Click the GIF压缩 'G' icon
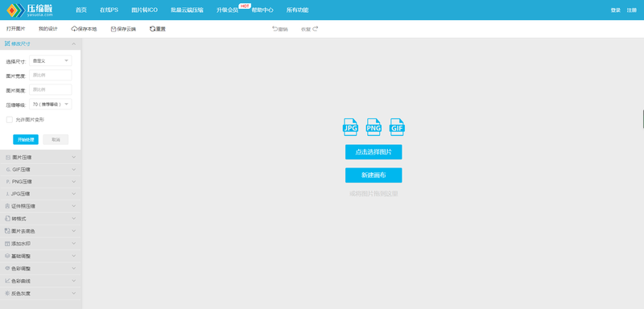644x309 pixels. point(8,170)
